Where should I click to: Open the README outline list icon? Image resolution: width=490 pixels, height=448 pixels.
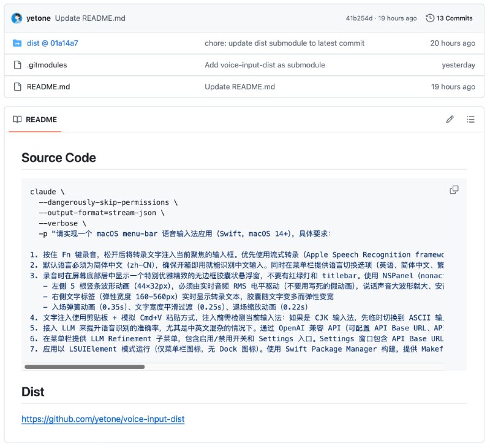(470, 120)
